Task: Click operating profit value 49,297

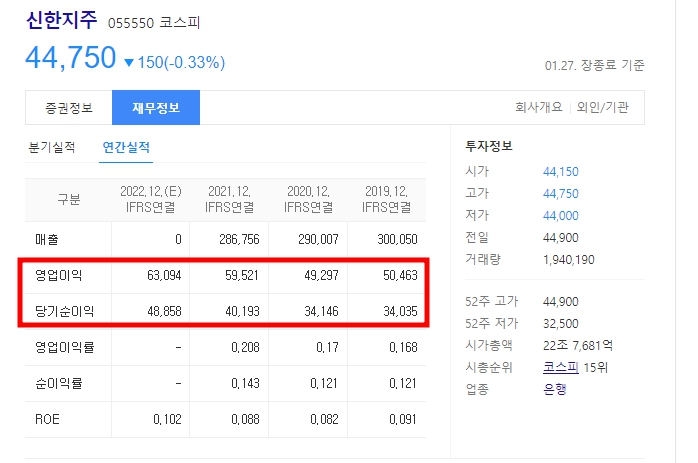Action: 321,276
